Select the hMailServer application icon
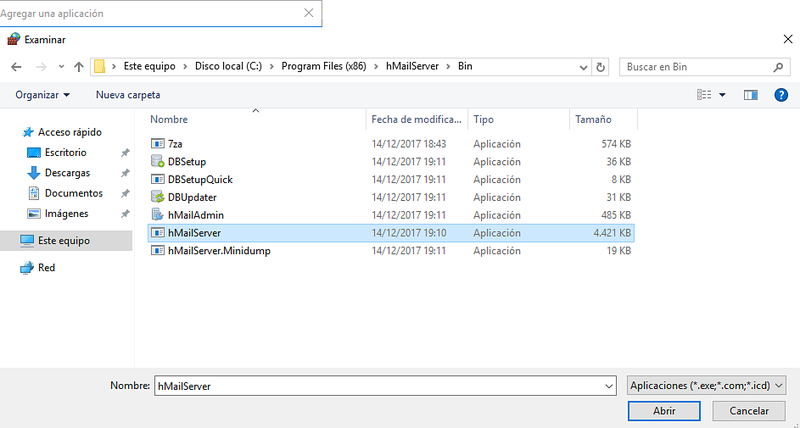800x428 pixels. tap(158, 233)
